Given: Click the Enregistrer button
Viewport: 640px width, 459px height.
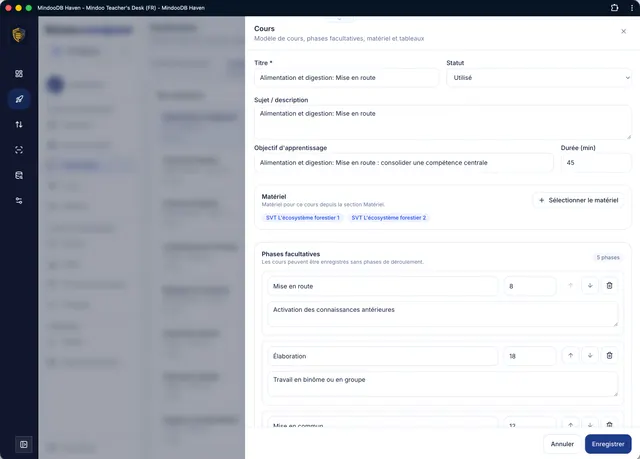Looking at the screenshot, I should coord(608,444).
